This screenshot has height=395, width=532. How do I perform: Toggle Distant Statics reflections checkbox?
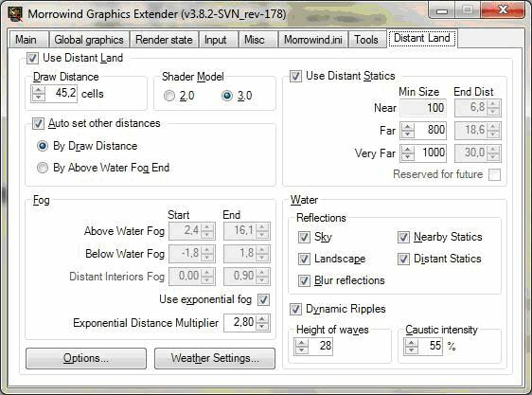click(x=403, y=260)
